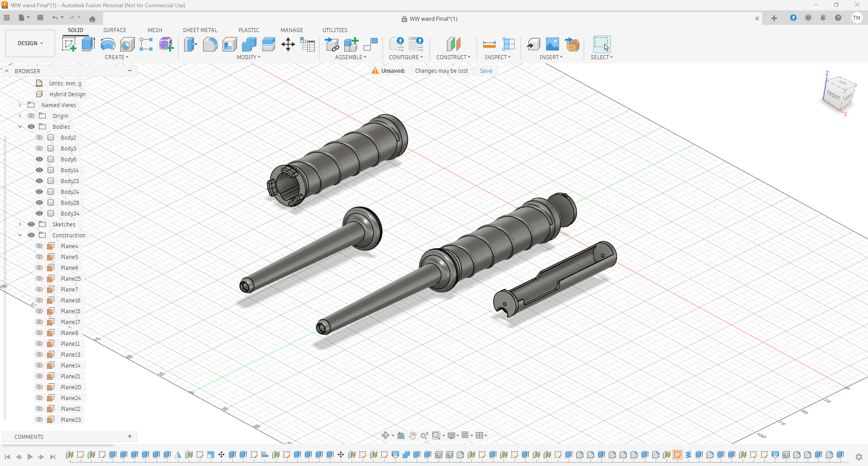Open a new design tab

coord(774,18)
